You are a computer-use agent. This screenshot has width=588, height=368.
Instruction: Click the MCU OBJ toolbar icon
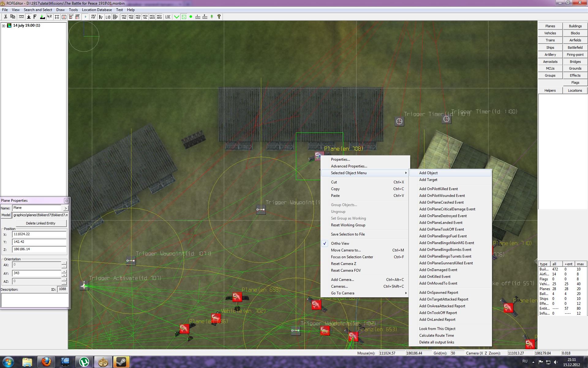point(124,17)
